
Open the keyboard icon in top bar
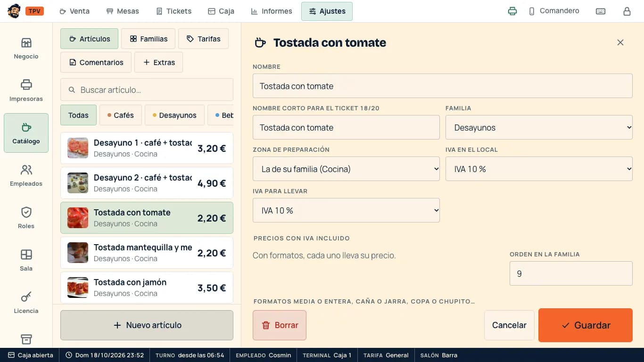point(601,11)
